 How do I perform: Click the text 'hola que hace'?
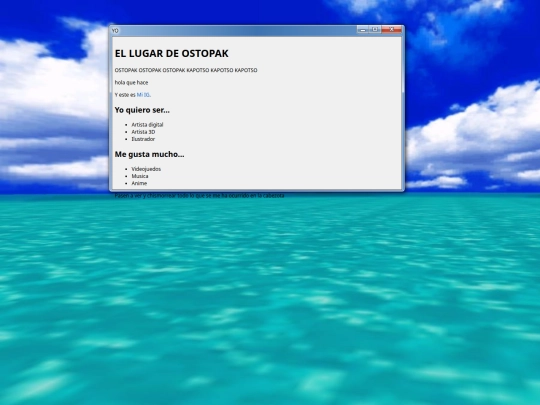click(x=131, y=83)
